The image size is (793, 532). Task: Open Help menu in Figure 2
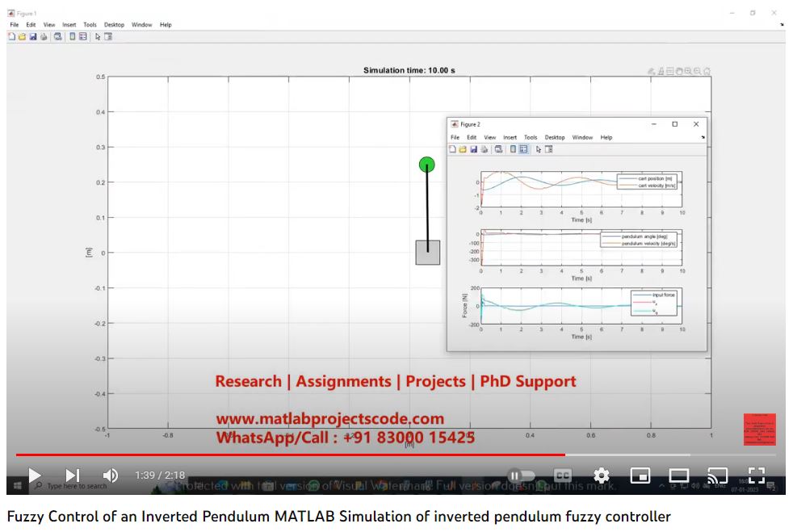[x=606, y=137]
